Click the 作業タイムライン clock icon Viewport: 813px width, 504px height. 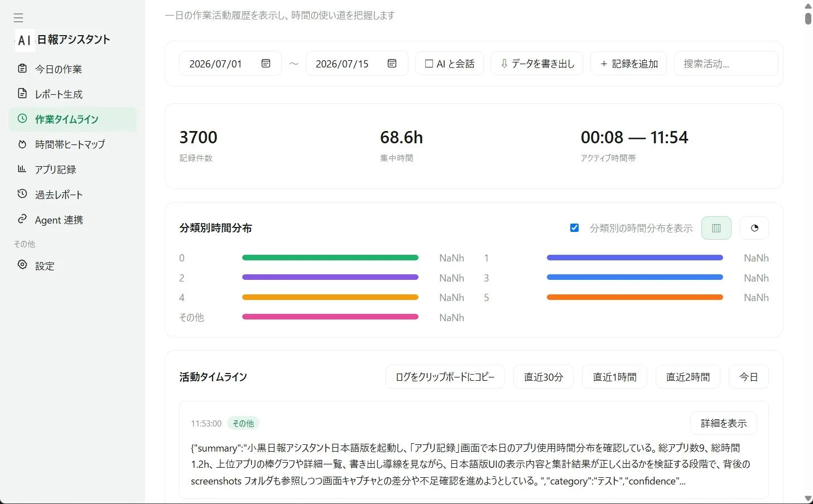[x=22, y=119]
